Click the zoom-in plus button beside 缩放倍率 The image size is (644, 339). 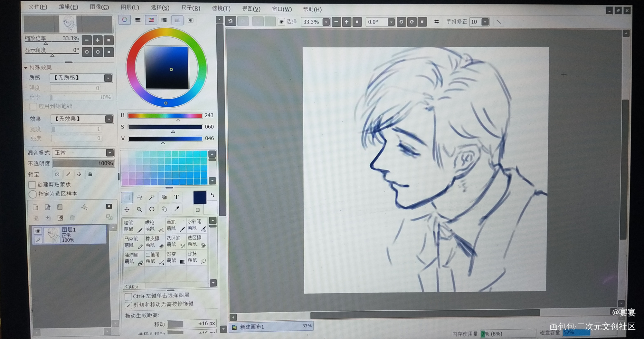coord(98,40)
